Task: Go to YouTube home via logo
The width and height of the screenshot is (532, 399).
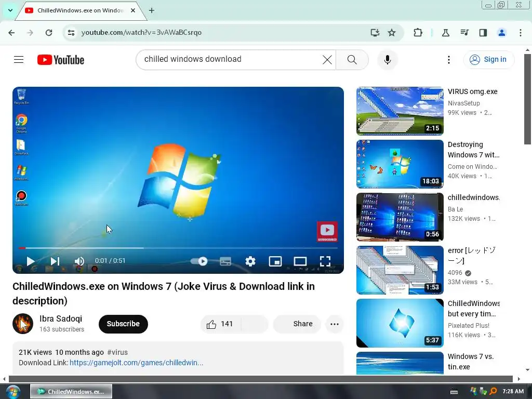Action: 61,60
